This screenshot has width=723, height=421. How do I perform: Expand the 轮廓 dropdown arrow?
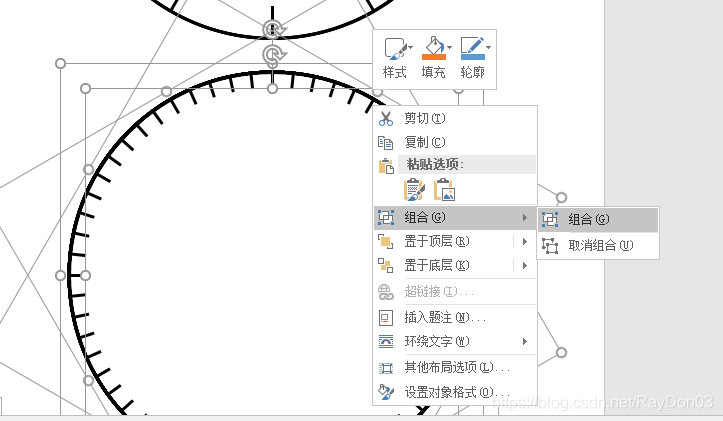click(x=488, y=47)
